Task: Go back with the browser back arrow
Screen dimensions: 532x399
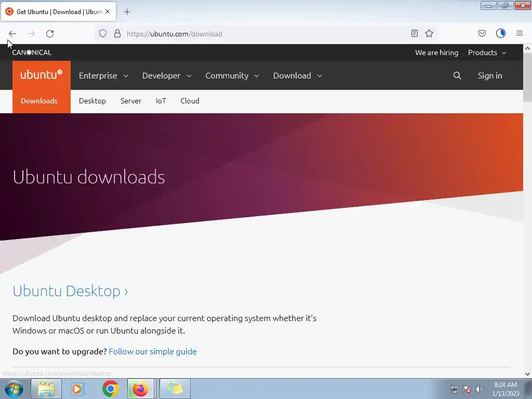Action: (12, 34)
